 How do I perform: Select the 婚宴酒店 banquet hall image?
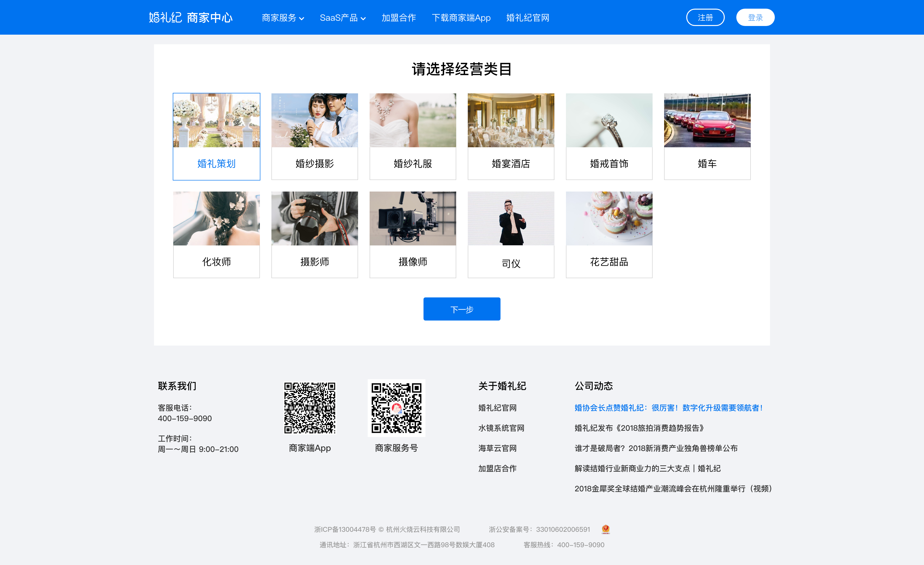511,121
